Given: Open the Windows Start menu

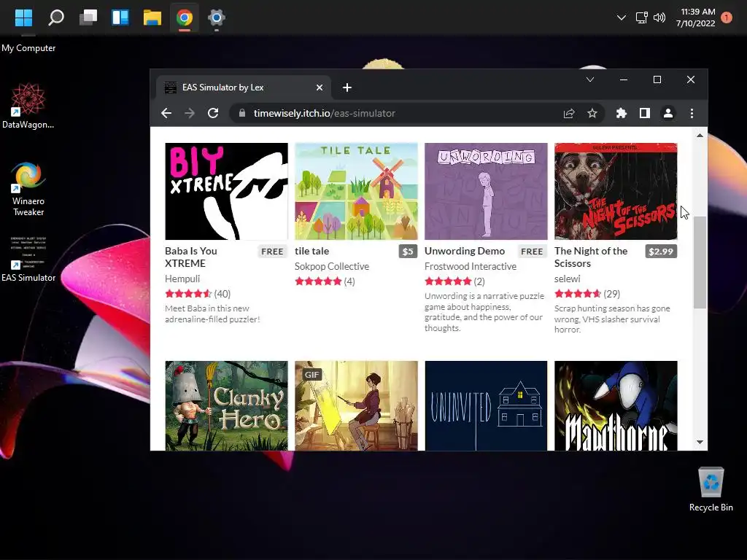Looking at the screenshot, I should tap(23, 18).
